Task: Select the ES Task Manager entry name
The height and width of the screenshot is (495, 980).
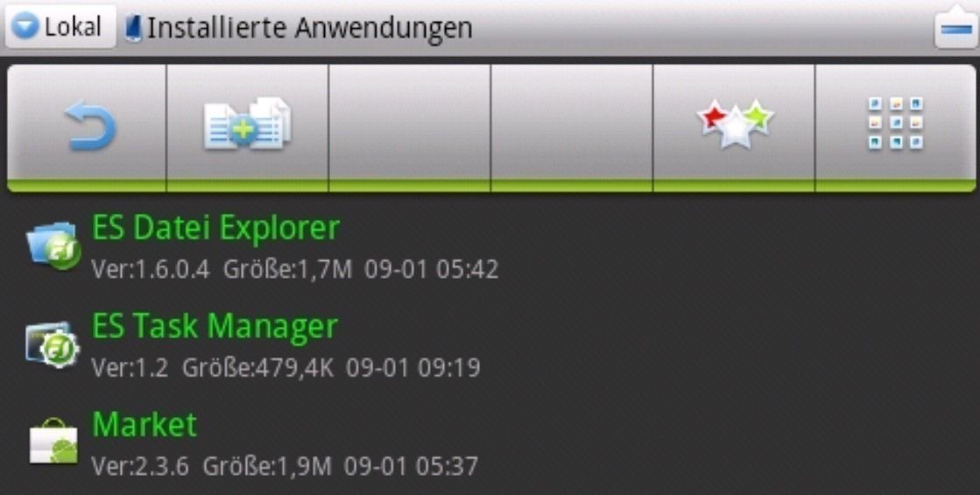Action: (215, 327)
